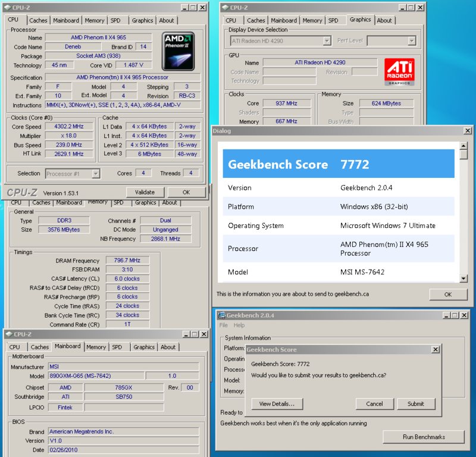The width and height of the screenshot is (476, 457).
Task: Click the View Details... button
Action: coord(277,403)
